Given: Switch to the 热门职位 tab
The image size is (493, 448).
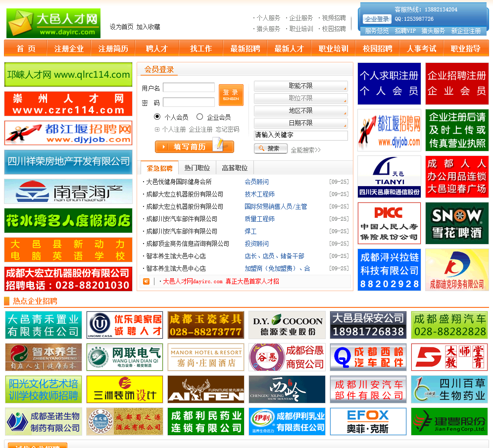Looking at the screenshot, I should point(197,168).
